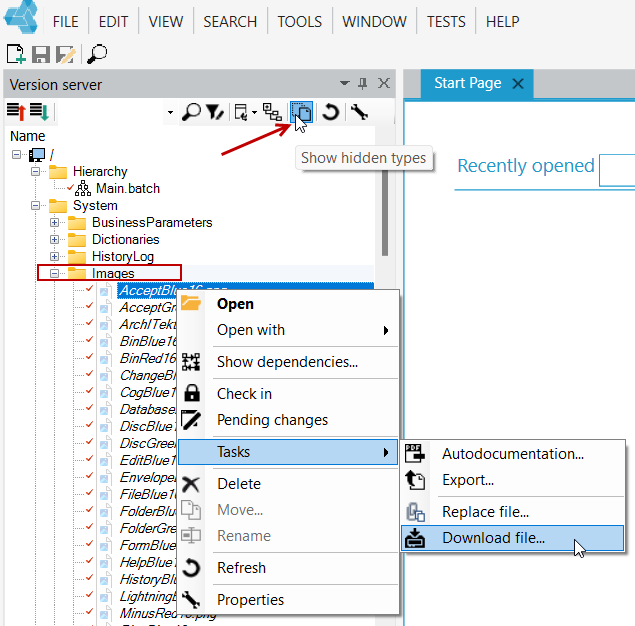Select the Hierarchy folder row
Screen dimensions: 635x626
pos(100,171)
